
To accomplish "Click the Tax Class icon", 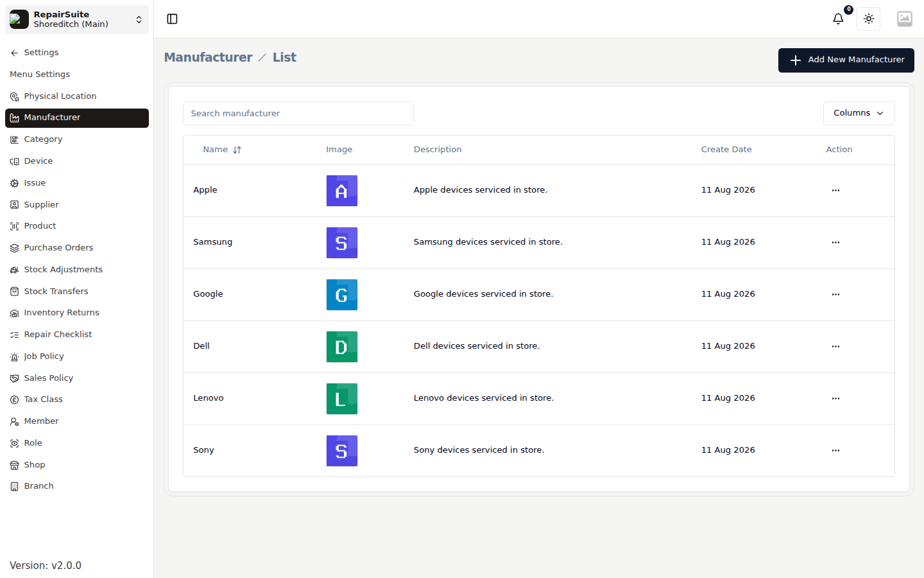I will pyautogui.click(x=14, y=399).
